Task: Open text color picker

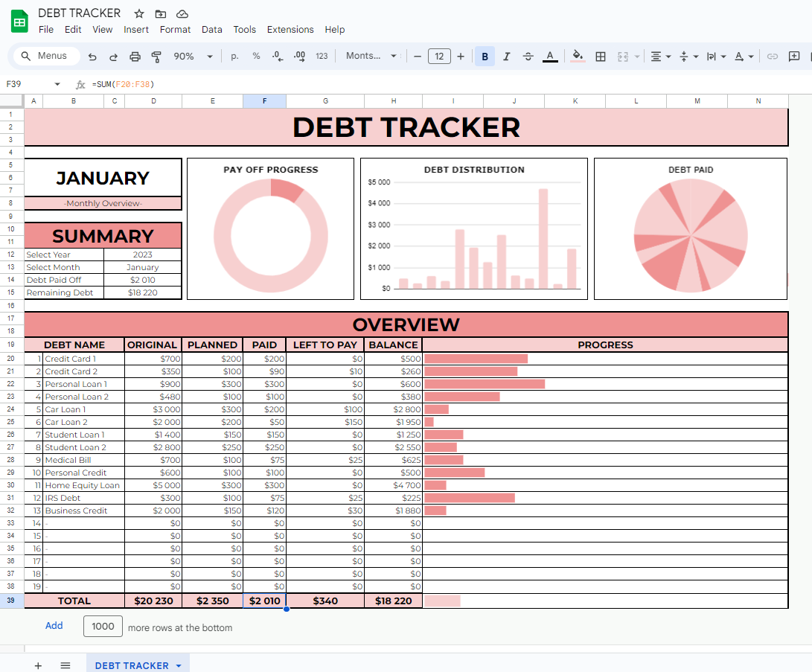Action: (x=550, y=57)
